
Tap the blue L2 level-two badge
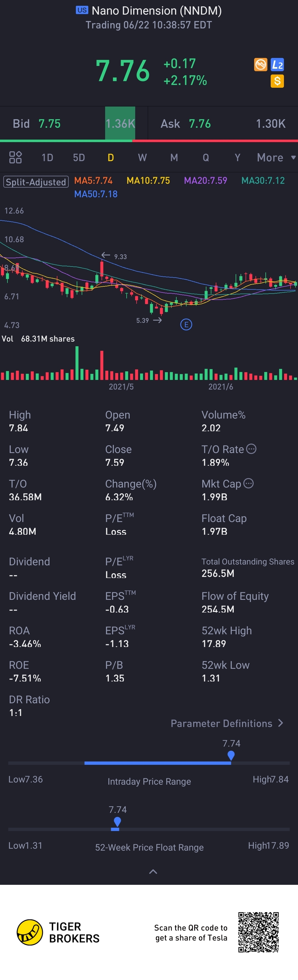point(277,65)
